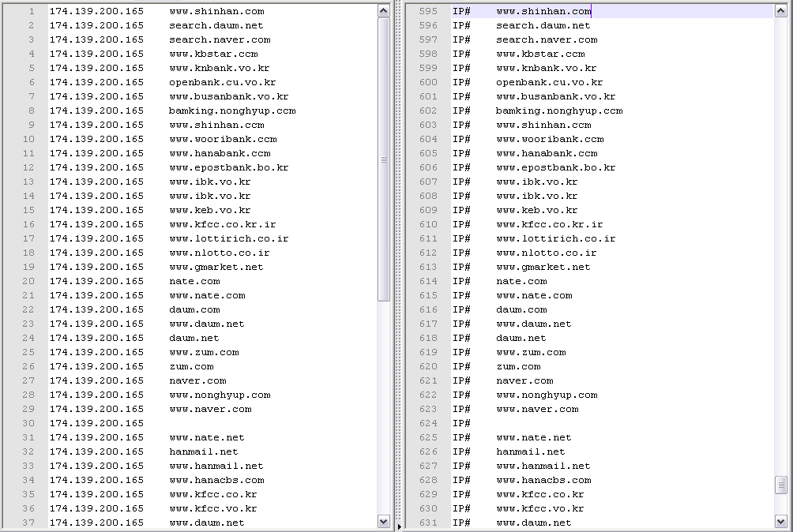793x532 pixels.
Task: Click bamking.nonghyup.ccm on line 8
Action: click(x=232, y=111)
